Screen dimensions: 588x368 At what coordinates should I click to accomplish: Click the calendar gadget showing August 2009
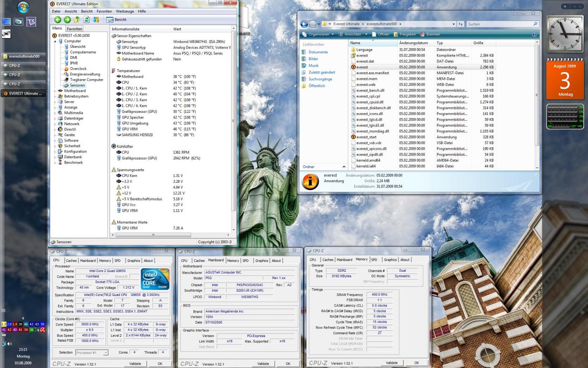[x=565, y=79]
